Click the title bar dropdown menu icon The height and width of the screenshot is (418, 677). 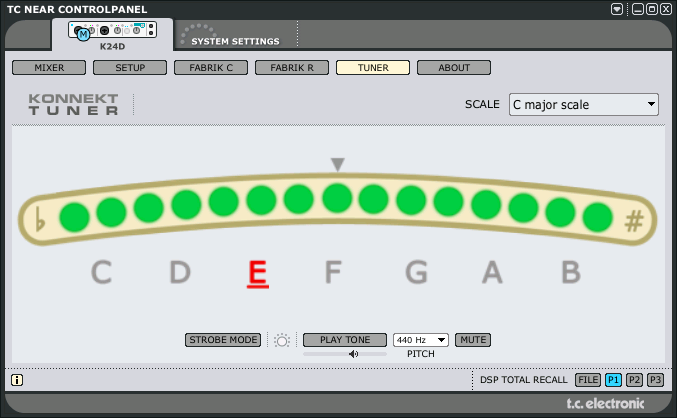click(x=618, y=9)
